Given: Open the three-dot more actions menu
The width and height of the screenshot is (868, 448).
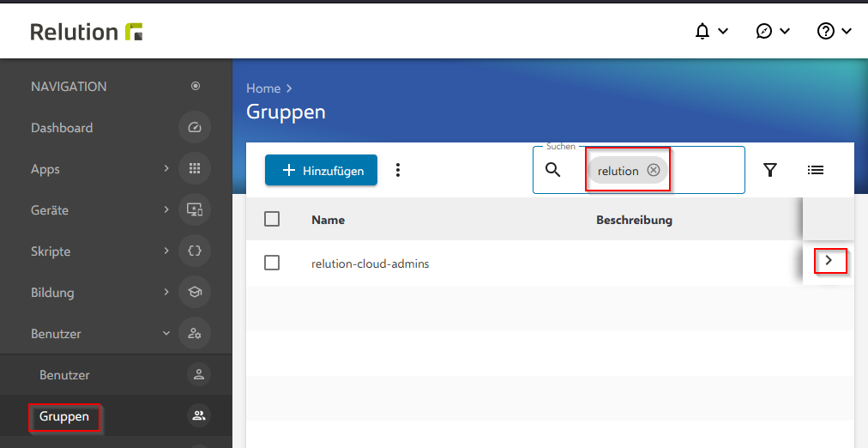Looking at the screenshot, I should 397,170.
